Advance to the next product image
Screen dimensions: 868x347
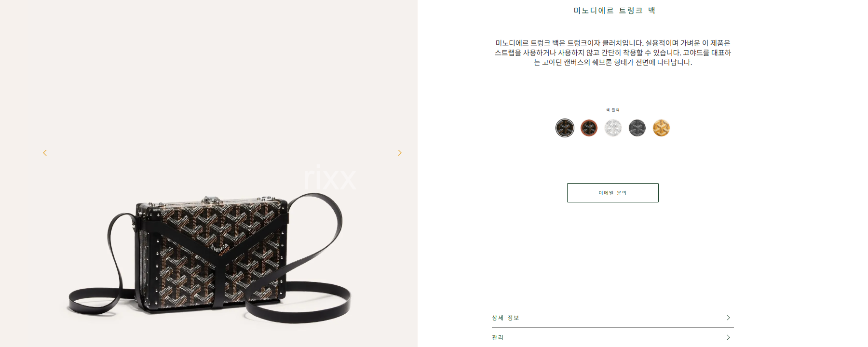point(399,153)
